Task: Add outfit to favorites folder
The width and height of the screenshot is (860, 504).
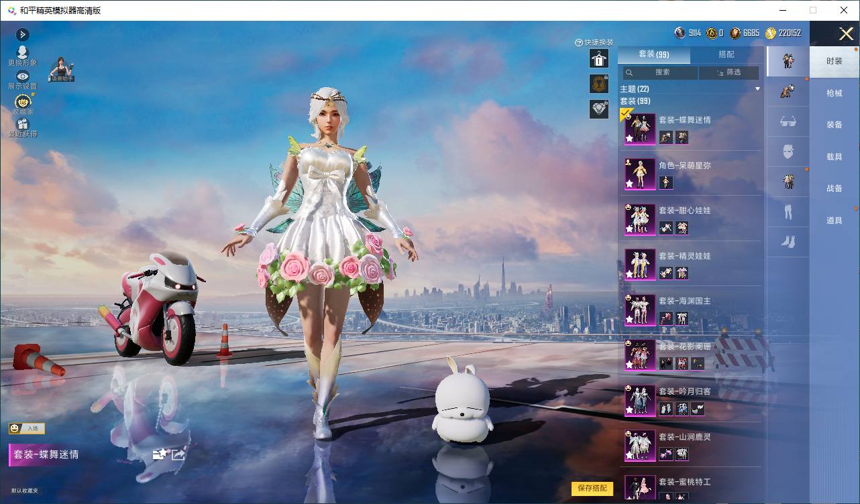Action: pos(160,454)
